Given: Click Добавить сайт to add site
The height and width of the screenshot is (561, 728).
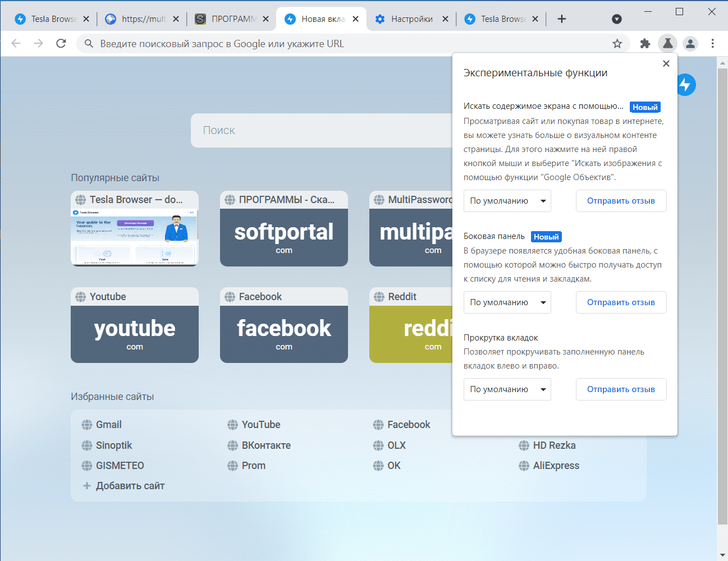Looking at the screenshot, I should (123, 485).
